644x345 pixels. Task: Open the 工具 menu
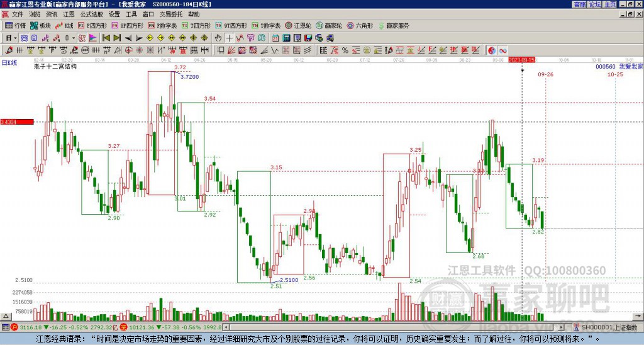131,14
